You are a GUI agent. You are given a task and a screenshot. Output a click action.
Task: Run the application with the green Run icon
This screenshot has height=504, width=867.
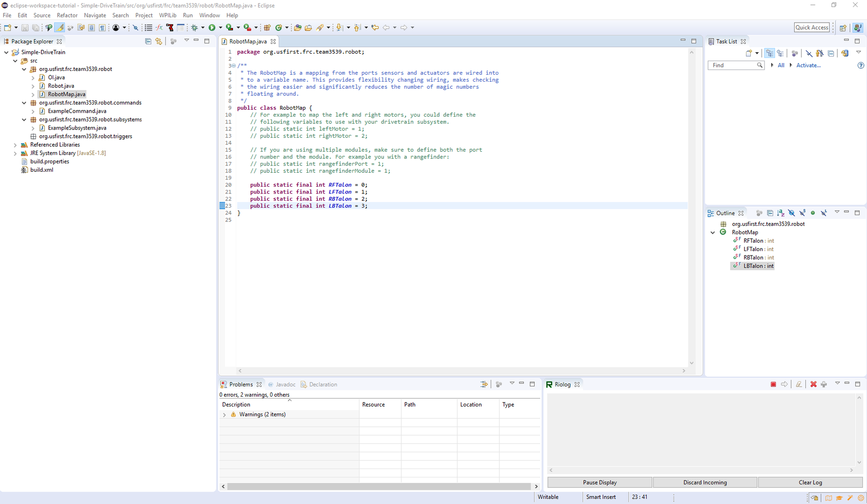(x=213, y=28)
